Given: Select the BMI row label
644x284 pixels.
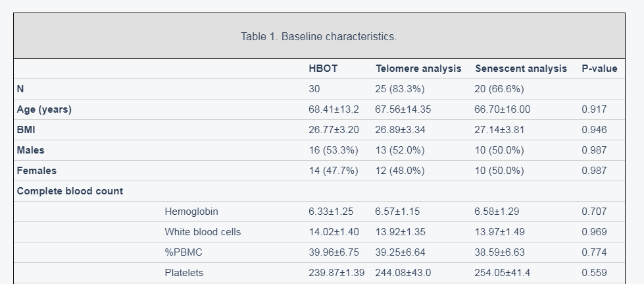Looking at the screenshot, I should click(26, 130).
